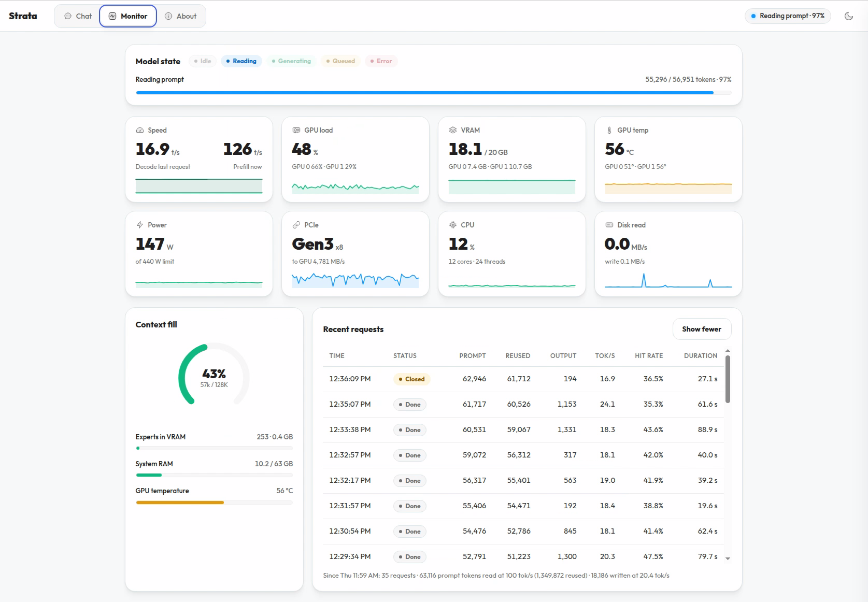Click the scrollbar up arrow in Recent requests
Image resolution: width=868 pixels, height=602 pixels.
[x=728, y=351]
